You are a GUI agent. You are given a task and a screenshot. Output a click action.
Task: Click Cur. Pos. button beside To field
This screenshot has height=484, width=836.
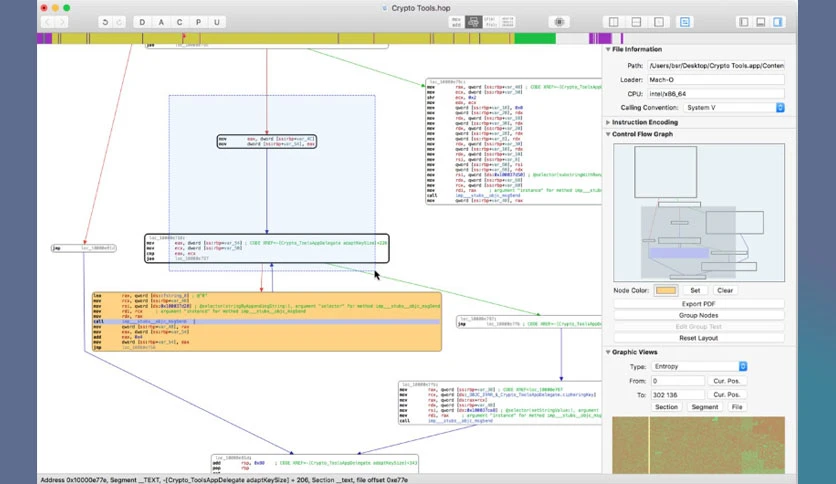[727, 395]
